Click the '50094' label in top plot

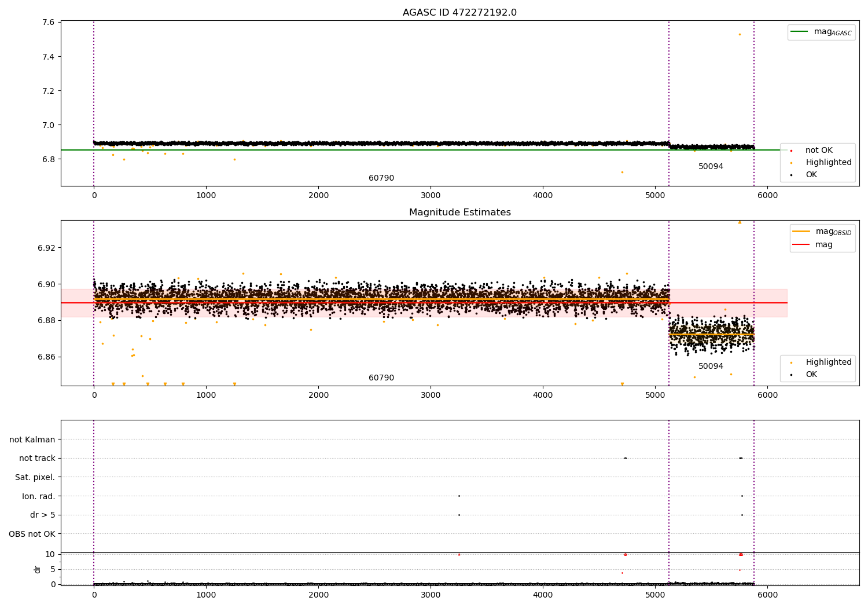(711, 167)
